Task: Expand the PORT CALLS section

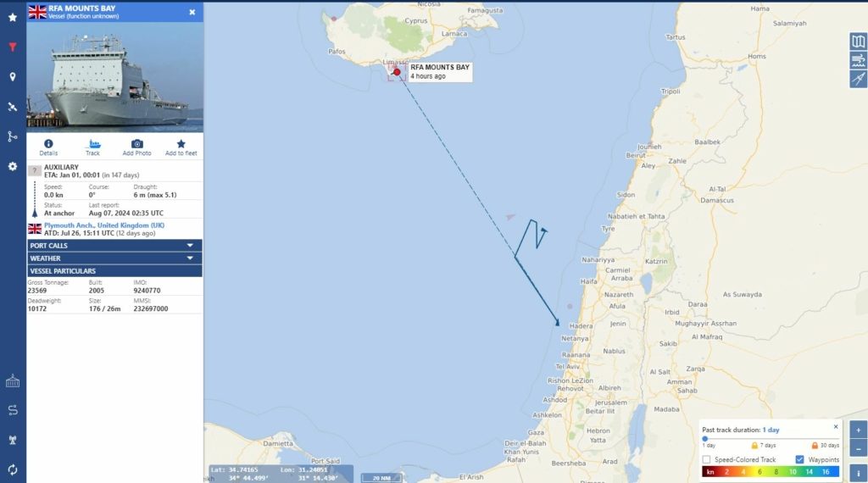Action: [x=114, y=246]
